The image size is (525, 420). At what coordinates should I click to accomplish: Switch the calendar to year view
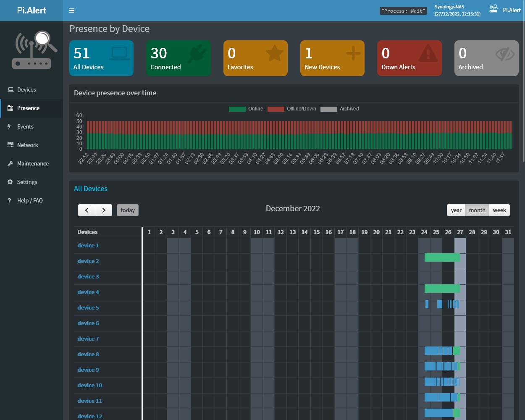456,210
